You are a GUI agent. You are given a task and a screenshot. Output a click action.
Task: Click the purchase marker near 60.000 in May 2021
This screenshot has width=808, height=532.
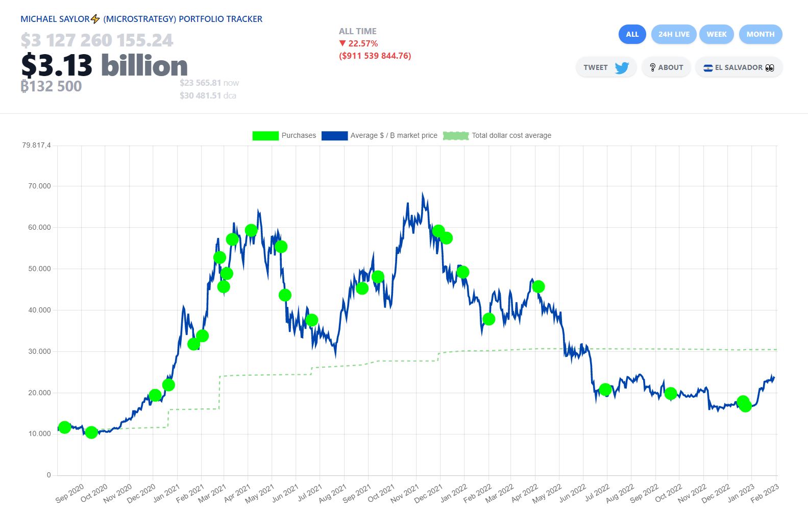[x=251, y=230]
